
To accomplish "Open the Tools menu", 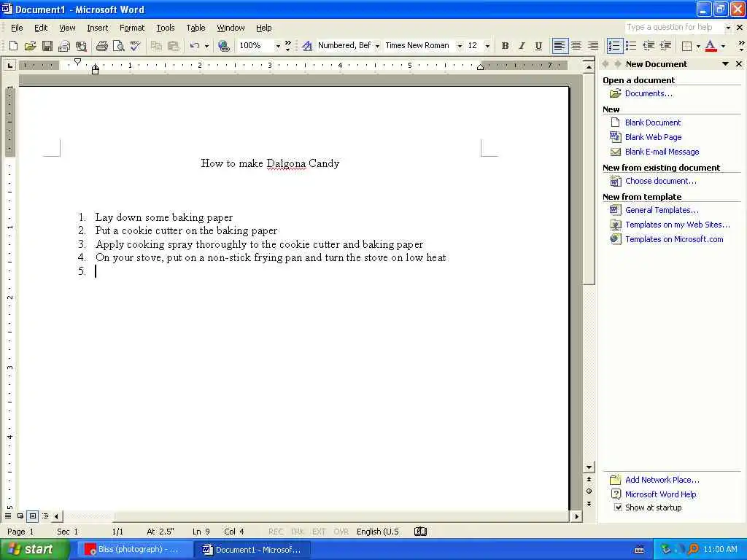I will 166,28.
